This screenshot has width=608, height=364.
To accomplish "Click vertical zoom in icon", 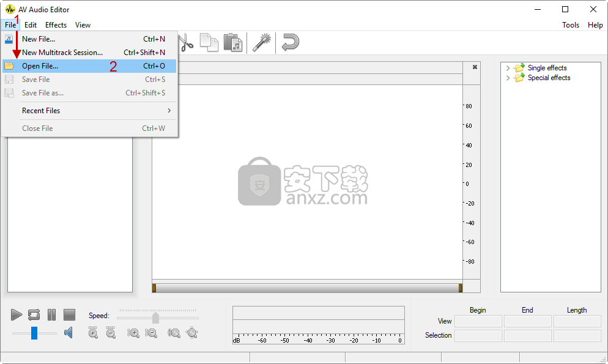I will pos(133,333).
